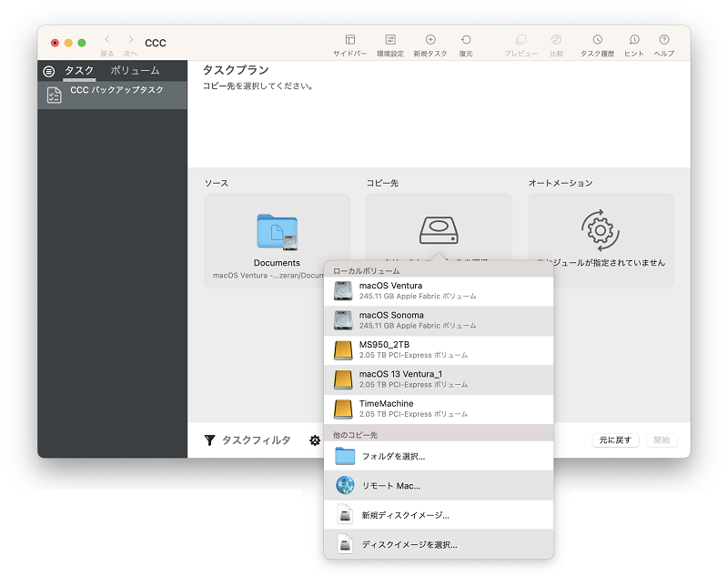The width and height of the screenshot is (728, 586).
Task: Click the 開始 start button
Action: tap(662, 440)
